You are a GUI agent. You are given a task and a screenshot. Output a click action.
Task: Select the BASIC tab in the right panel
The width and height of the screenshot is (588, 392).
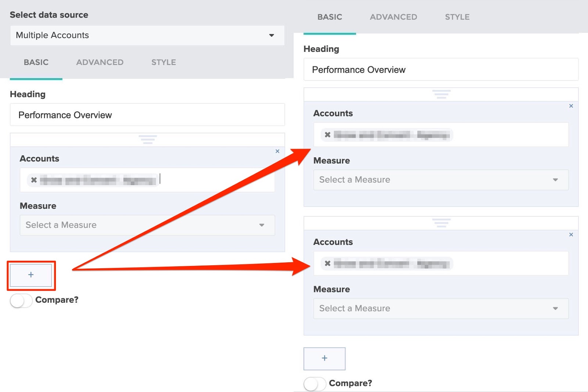tap(330, 17)
